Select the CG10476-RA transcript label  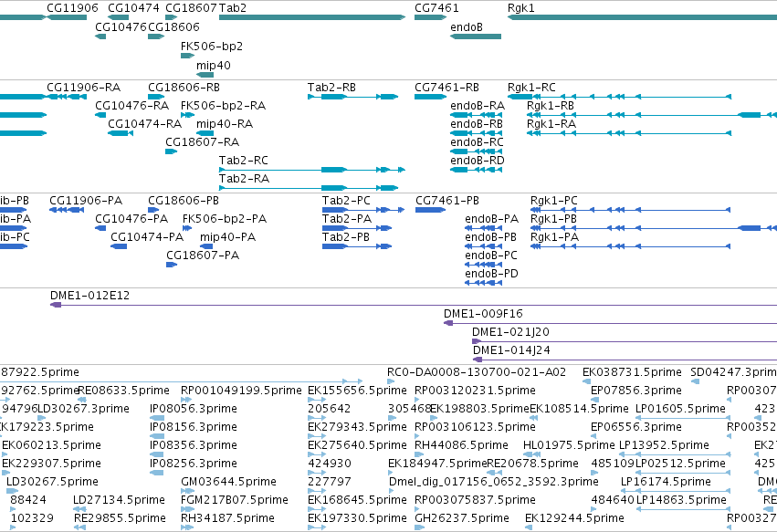pos(131,106)
